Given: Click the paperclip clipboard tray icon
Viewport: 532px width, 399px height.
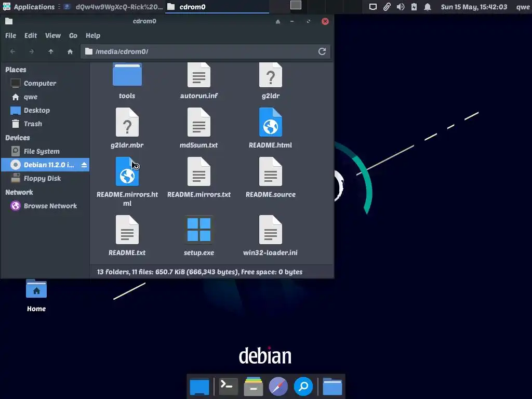Looking at the screenshot, I should click(387, 7).
